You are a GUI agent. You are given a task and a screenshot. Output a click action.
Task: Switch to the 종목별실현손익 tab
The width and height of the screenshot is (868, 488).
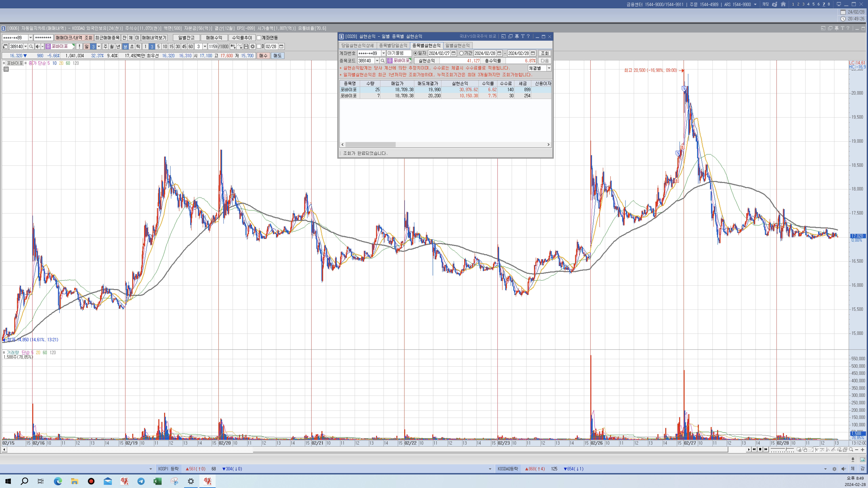pyautogui.click(x=426, y=45)
